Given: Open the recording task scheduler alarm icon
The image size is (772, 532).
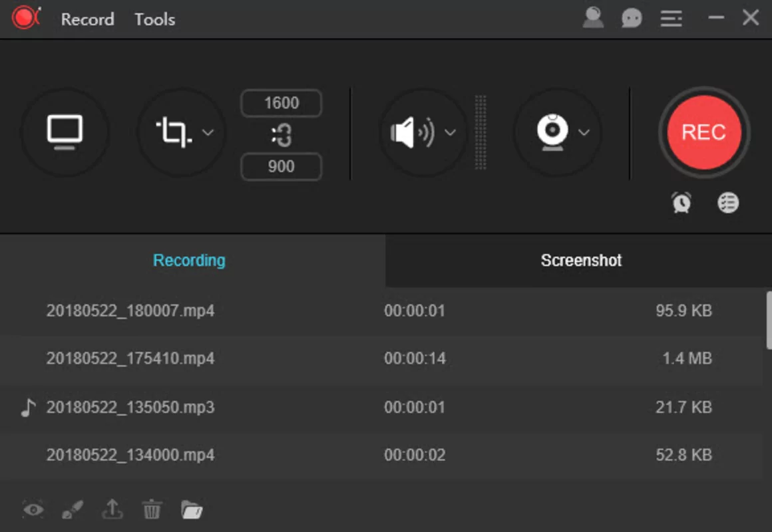Looking at the screenshot, I should coord(681,202).
